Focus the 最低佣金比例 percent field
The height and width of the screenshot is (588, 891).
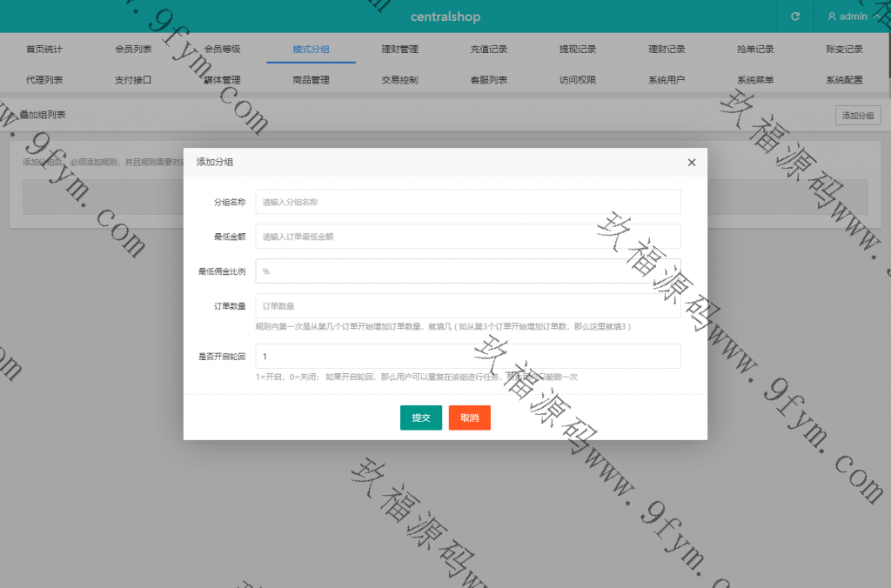pyautogui.click(x=468, y=271)
